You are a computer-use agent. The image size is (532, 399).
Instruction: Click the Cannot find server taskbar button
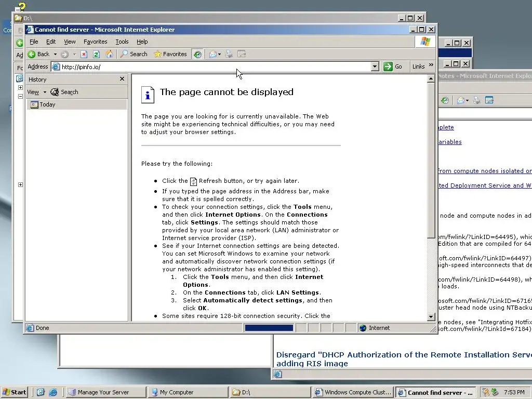click(435, 392)
